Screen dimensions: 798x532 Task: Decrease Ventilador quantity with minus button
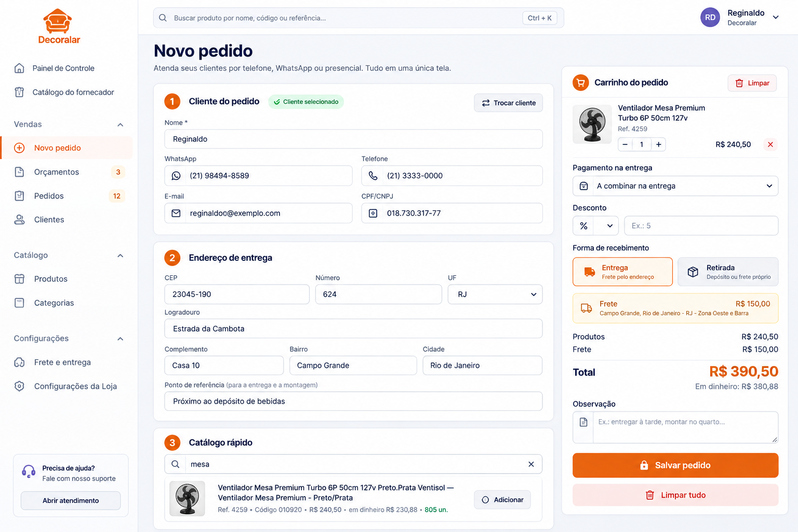click(x=625, y=144)
